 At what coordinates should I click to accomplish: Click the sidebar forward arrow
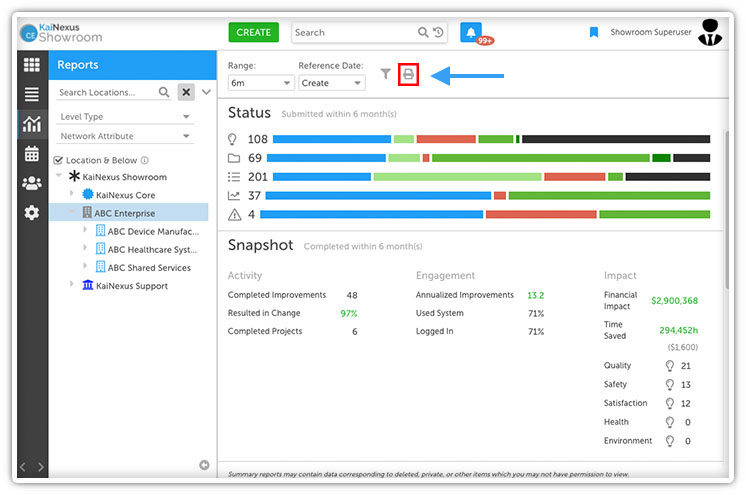tap(41, 467)
